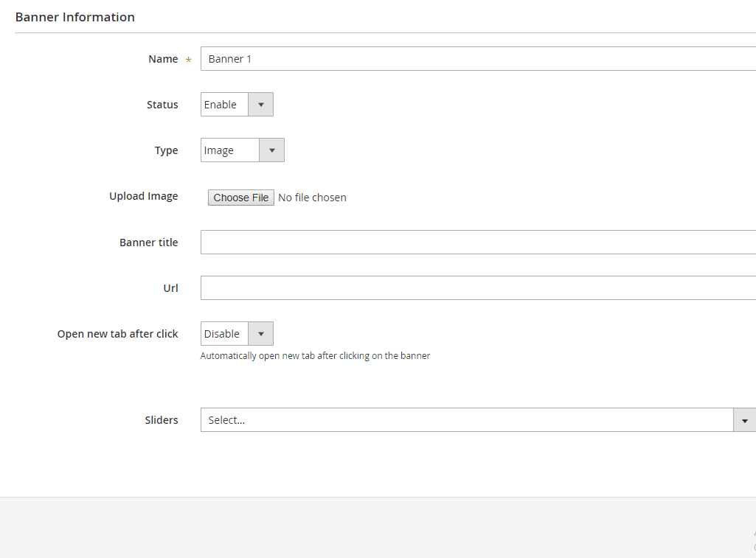The height and width of the screenshot is (558, 756).
Task: Click the Url label
Action: click(x=170, y=288)
